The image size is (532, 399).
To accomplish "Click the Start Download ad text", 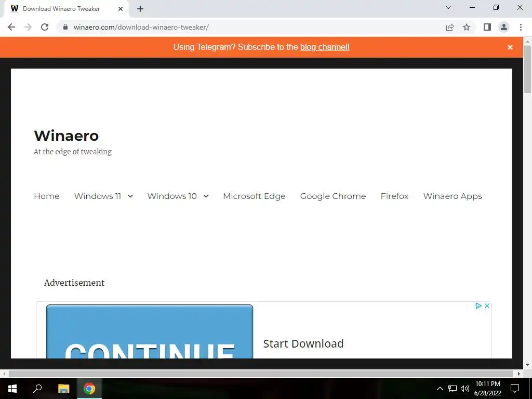I will point(303,344).
